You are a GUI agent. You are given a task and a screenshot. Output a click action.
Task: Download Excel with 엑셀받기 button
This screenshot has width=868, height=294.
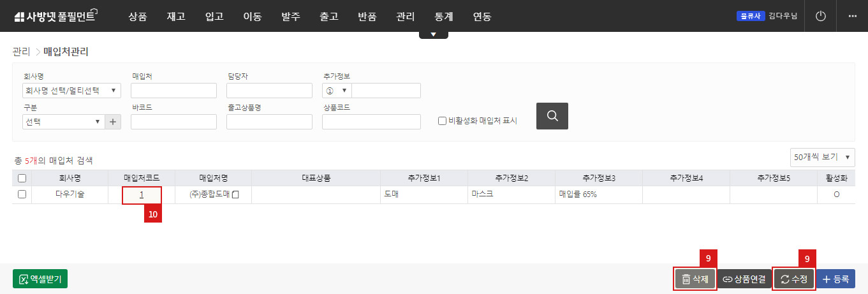(40, 279)
